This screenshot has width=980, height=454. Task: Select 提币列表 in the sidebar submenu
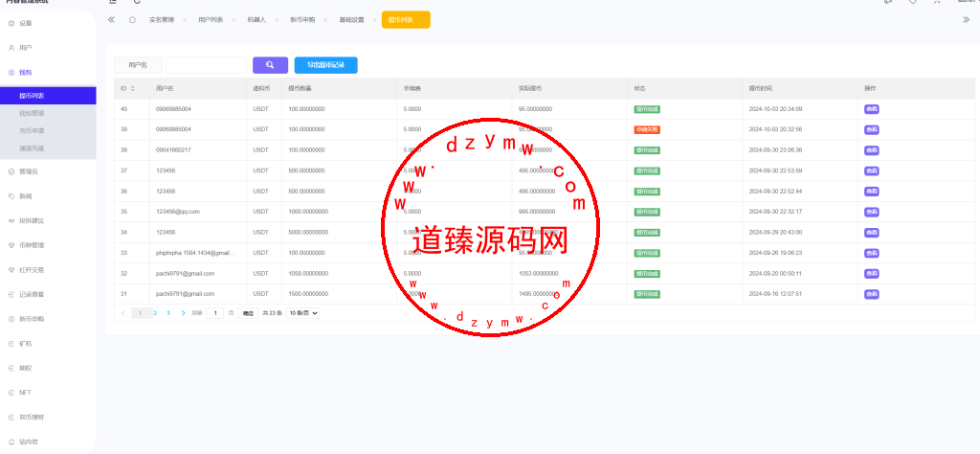[x=48, y=96]
